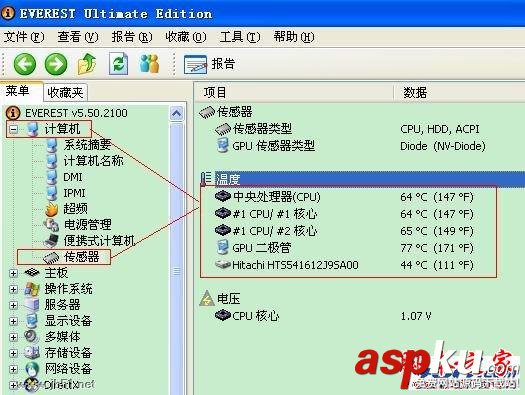Select the 温度 section header row

tap(362, 179)
